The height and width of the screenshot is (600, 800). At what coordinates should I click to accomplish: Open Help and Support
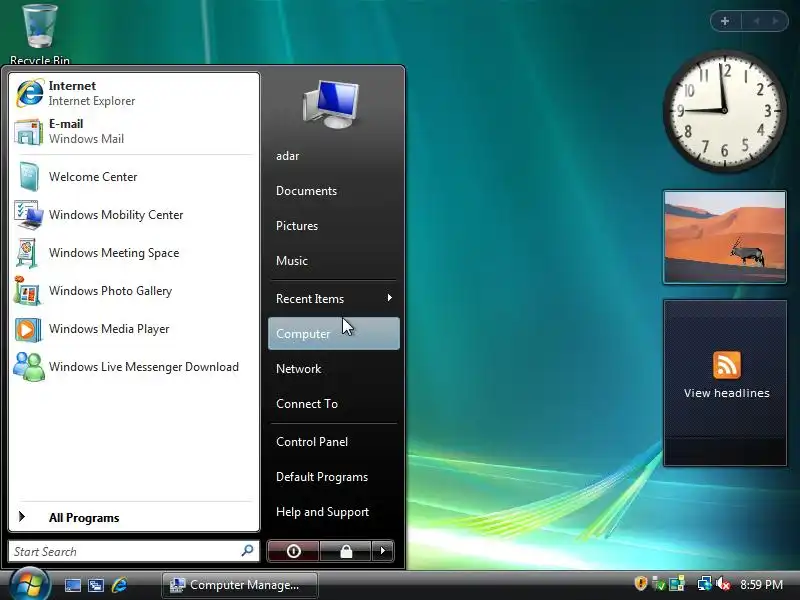coord(322,512)
